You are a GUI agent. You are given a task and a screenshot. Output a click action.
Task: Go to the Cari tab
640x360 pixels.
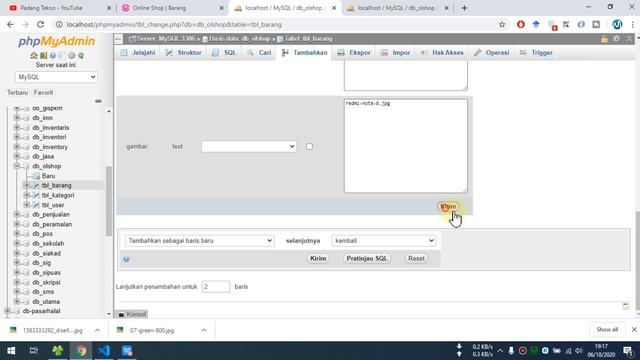tap(259, 53)
